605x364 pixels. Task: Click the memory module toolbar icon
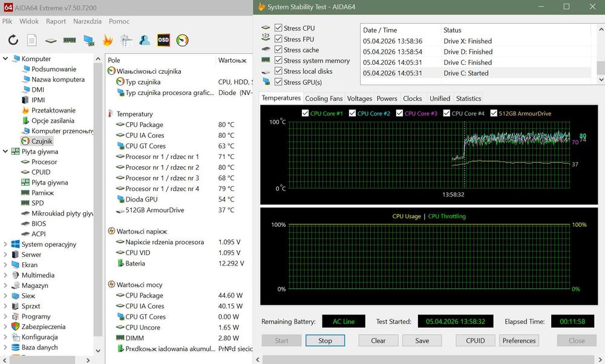click(x=70, y=40)
